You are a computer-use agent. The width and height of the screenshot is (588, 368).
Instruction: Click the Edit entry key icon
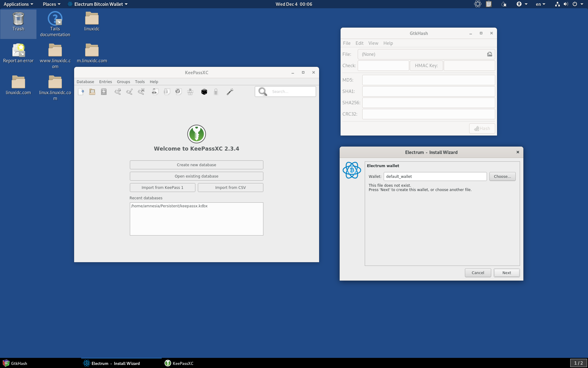129,92
